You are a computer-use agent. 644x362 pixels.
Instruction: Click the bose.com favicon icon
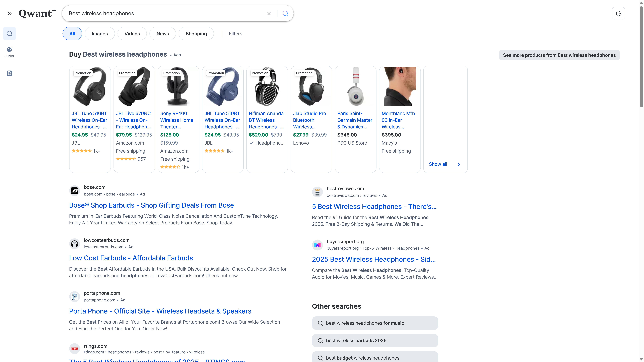point(74,191)
